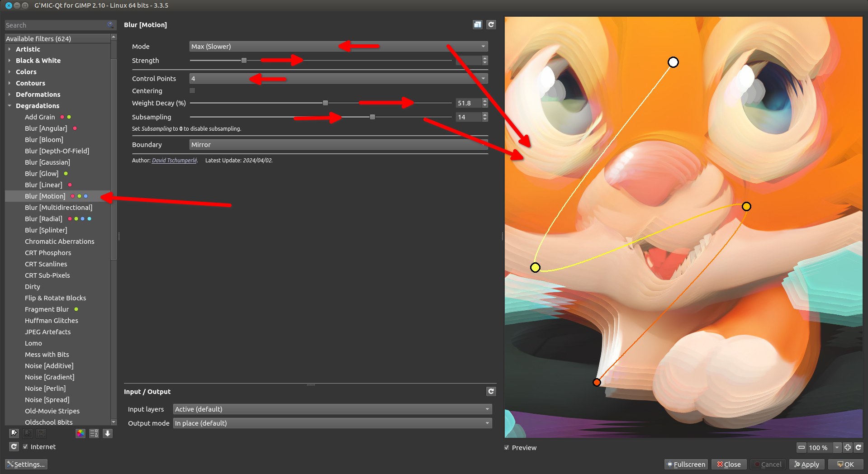Expand the Artistic filter category
Screen dimensions: 868x474
pyautogui.click(x=9, y=49)
